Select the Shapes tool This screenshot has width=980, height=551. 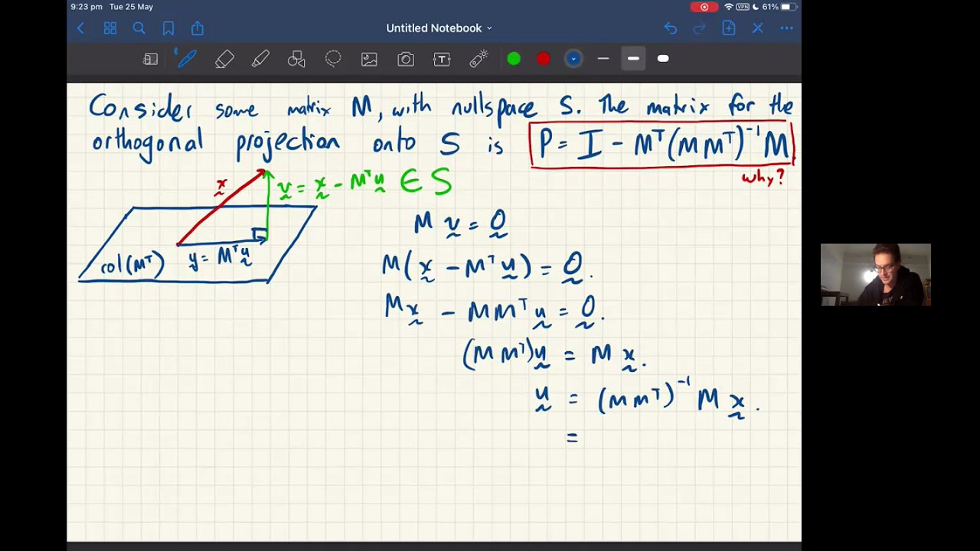(296, 59)
